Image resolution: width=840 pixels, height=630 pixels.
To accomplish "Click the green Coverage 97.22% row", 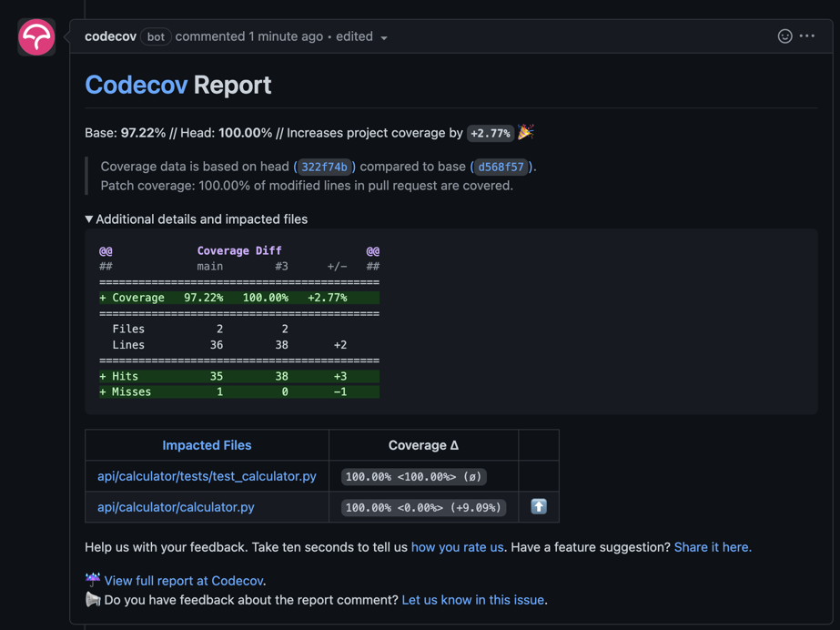I will [x=239, y=298].
